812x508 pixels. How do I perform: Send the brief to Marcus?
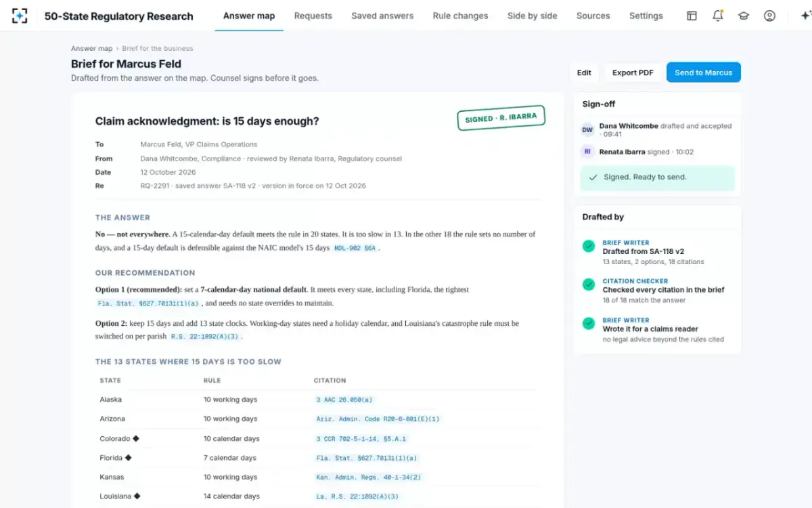pyautogui.click(x=704, y=72)
